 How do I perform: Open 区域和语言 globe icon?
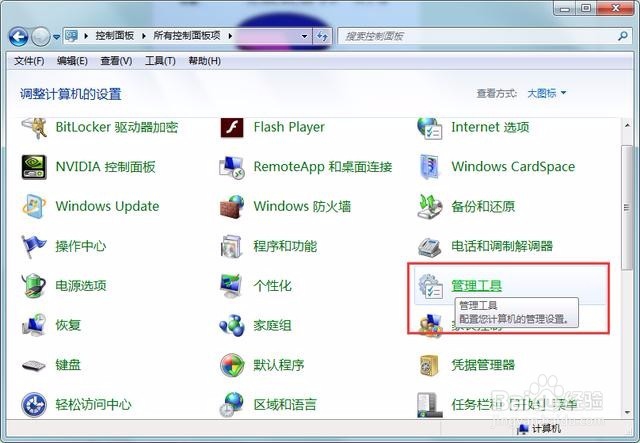click(232, 405)
